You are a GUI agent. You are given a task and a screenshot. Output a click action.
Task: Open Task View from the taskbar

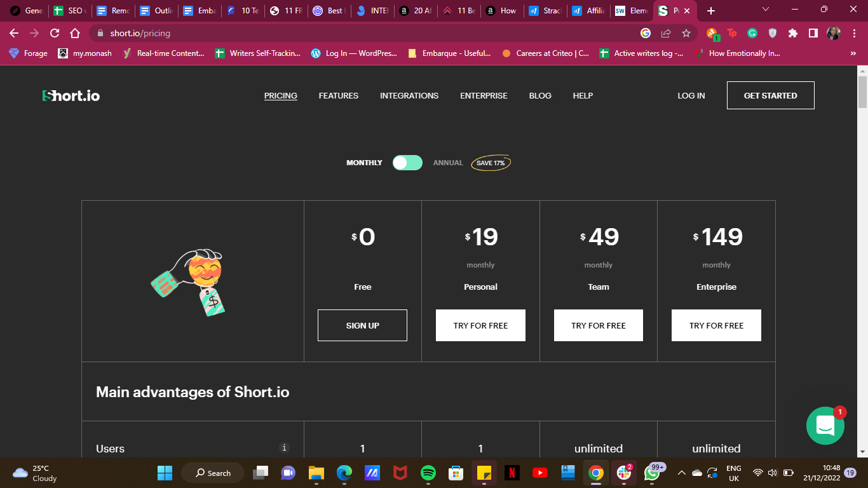(261, 473)
